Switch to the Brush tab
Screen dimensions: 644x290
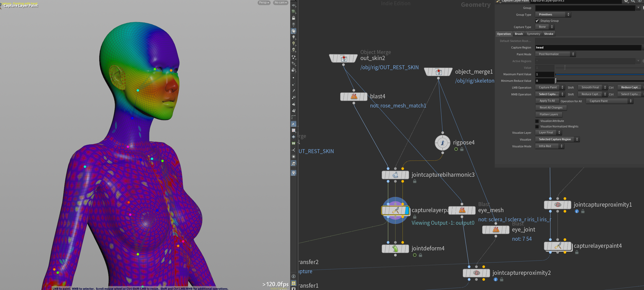(519, 34)
